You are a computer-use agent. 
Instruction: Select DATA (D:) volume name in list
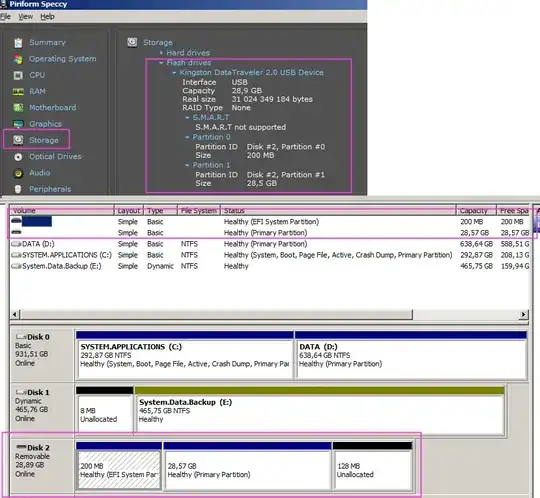pyautogui.click(x=38, y=244)
